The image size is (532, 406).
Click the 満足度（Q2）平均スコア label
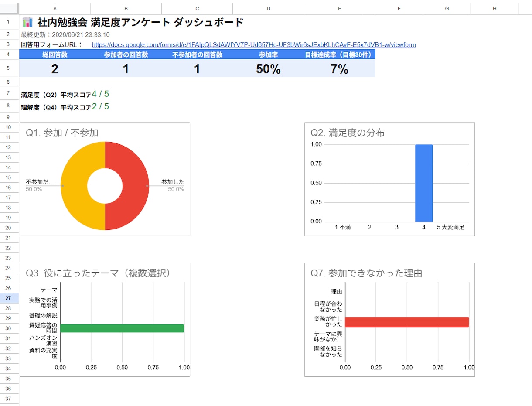[56, 95]
